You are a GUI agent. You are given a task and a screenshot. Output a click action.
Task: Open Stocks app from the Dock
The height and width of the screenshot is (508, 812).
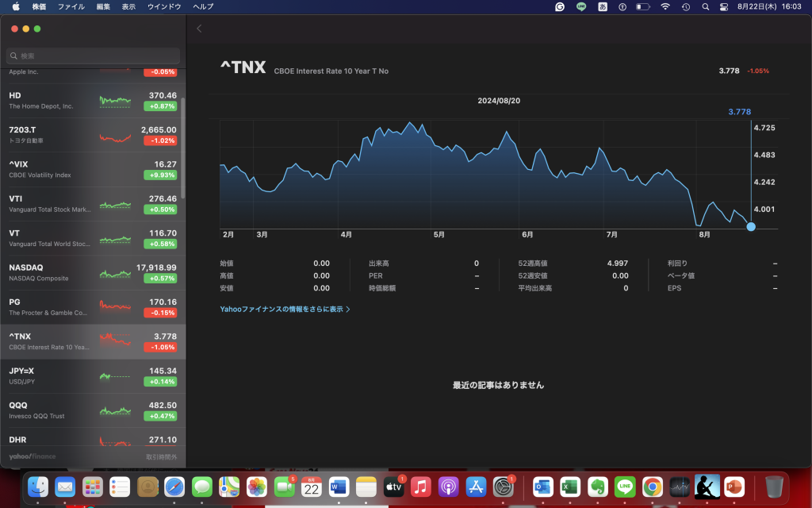680,487
